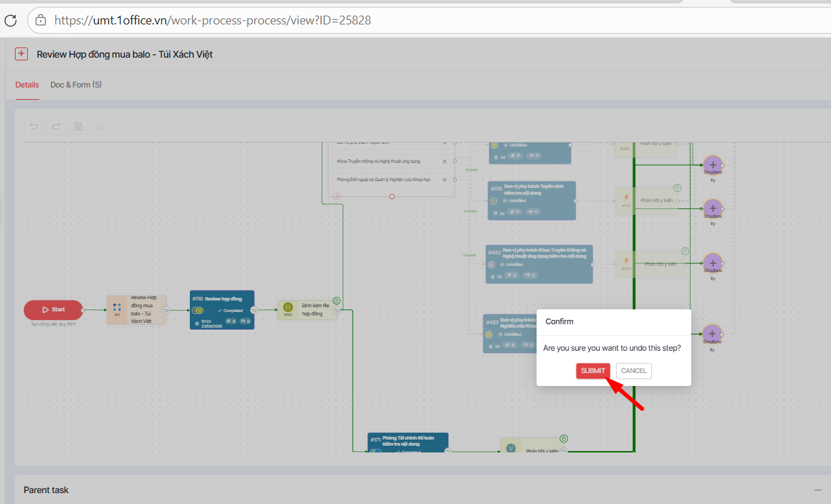Image resolution: width=831 pixels, height=504 pixels.
Task: Remove the Khoa Truyền thông và Nghệ thuật ứng dụng row
Action: coord(444,161)
